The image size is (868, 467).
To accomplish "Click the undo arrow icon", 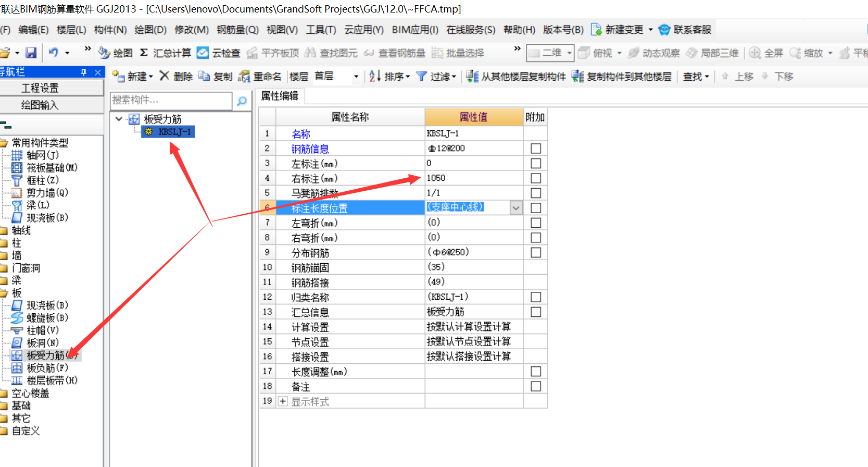I will [x=53, y=53].
